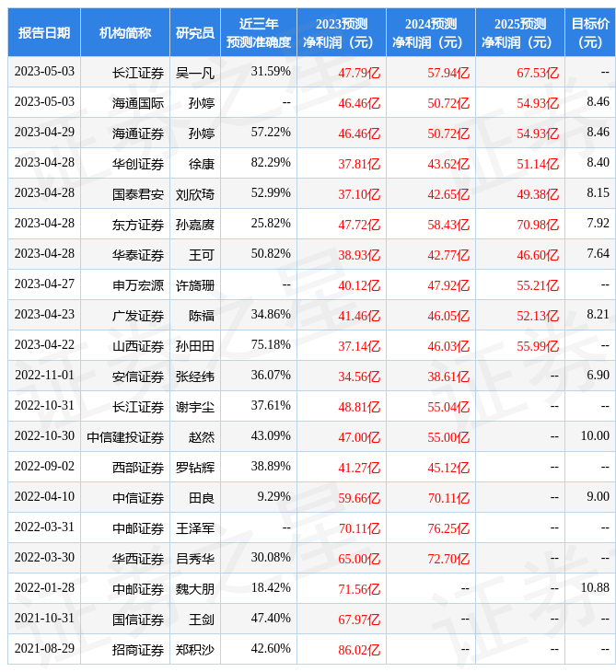616x672 pixels.
Task: Select the 华创证券 institution cell
Action: tap(138, 163)
